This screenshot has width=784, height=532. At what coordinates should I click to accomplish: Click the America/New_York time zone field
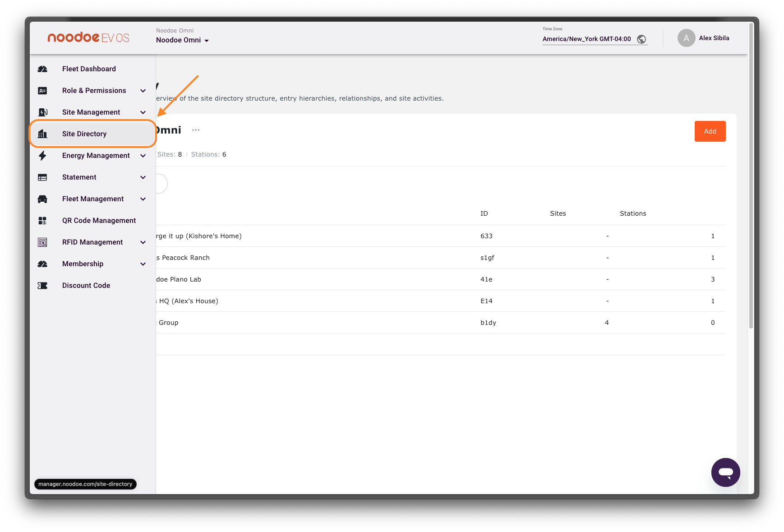click(x=586, y=39)
